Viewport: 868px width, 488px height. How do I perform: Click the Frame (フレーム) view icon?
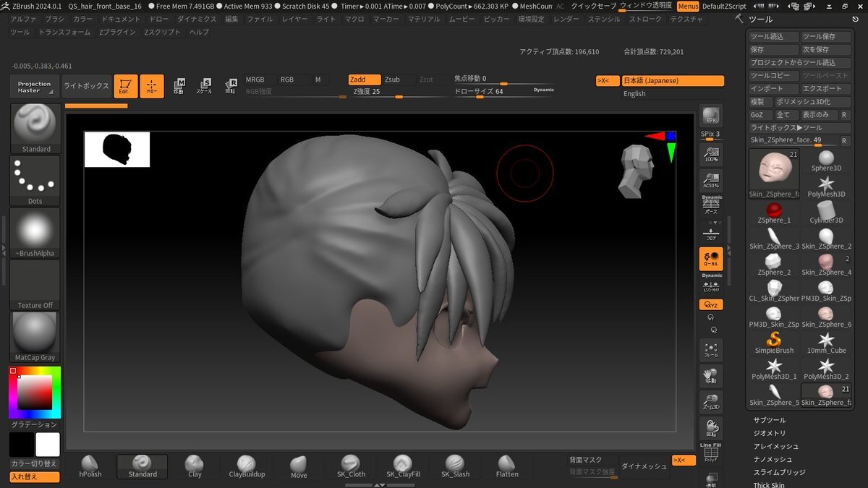(710, 351)
